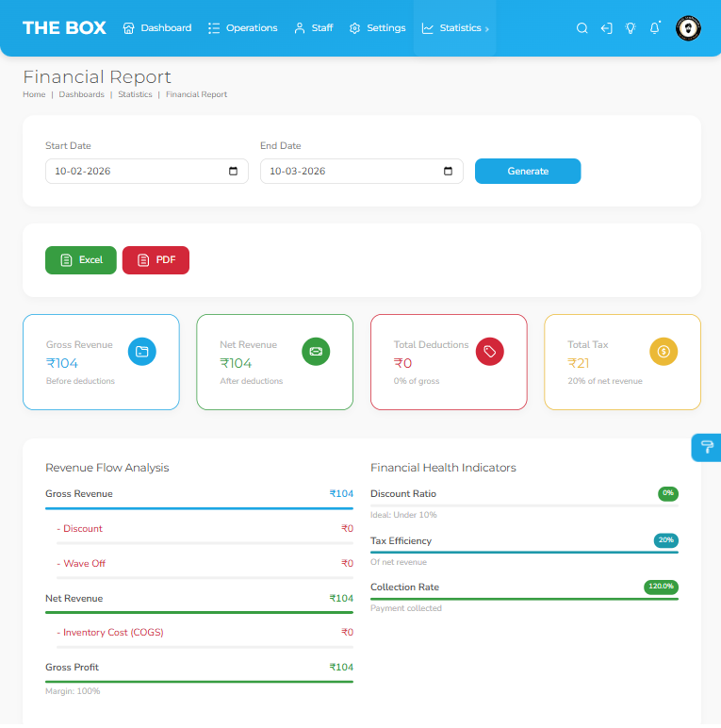This screenshot has height=728, width=721.
Task: Click the paint roller theme button
Action: point(707,447)
